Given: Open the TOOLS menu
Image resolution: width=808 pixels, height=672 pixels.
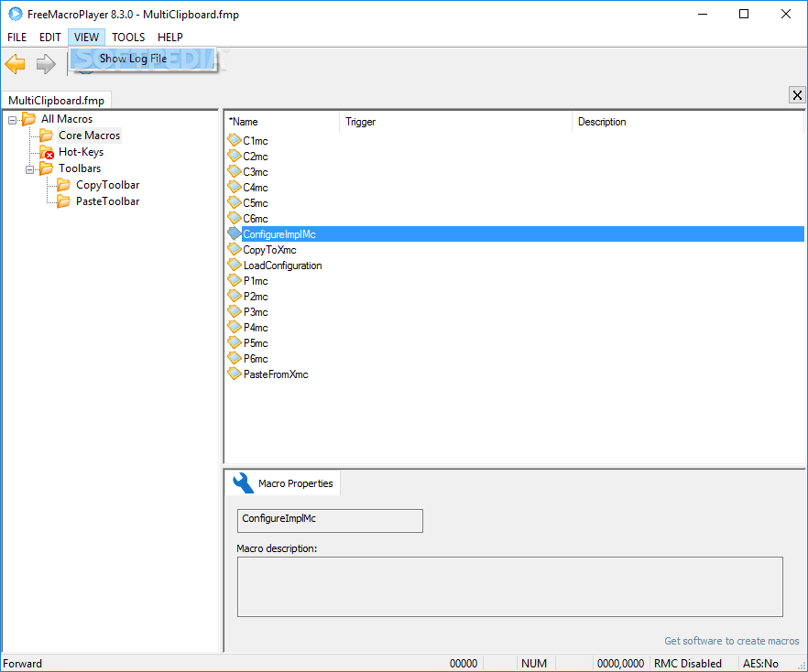Looking at the screenshot, I should pos(128,37).
